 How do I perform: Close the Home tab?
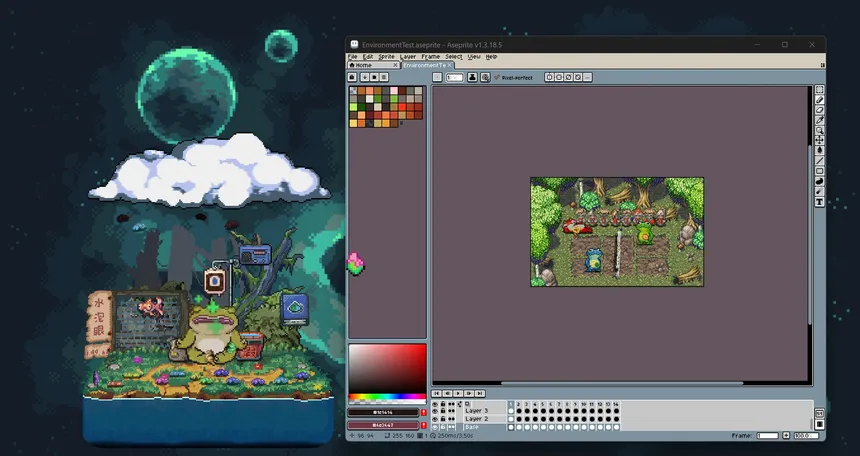click(x=395, y=65)
